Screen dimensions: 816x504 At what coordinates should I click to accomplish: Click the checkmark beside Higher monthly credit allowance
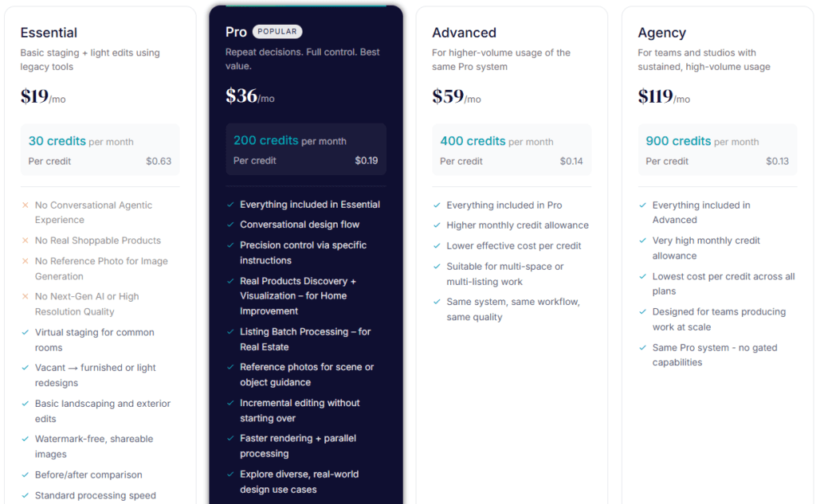tap(435, 225)
